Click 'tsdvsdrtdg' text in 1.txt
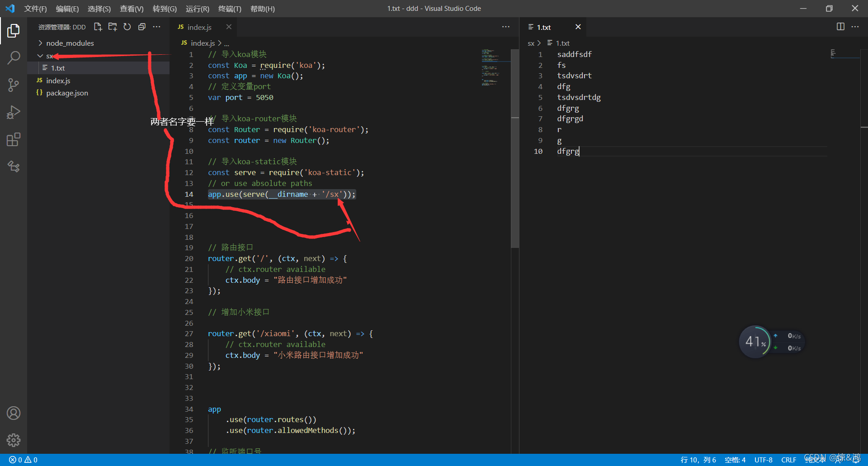The image size is (868, 466). coord(579,97)
